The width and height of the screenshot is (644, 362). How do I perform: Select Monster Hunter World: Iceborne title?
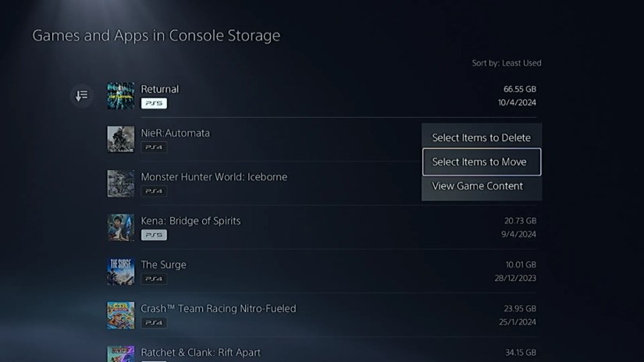click(x=214, y=177)
